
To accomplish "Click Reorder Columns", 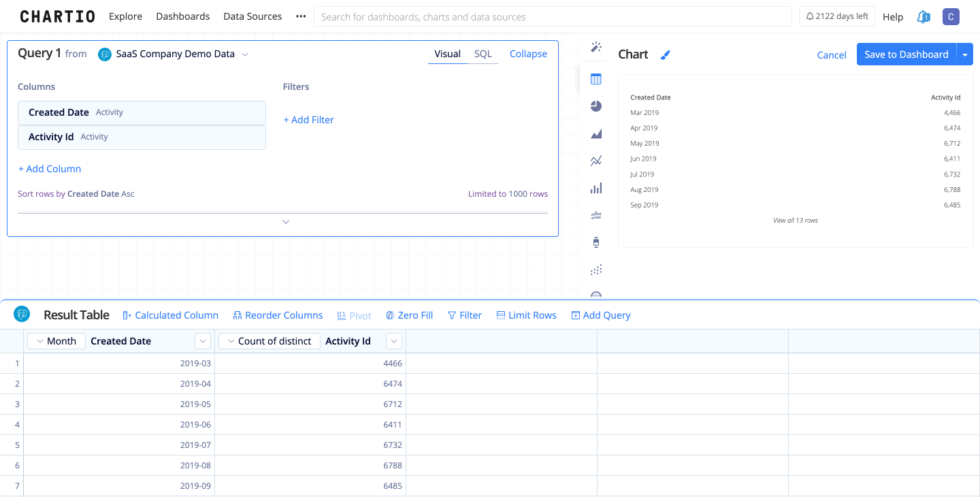I will (278, 315).
